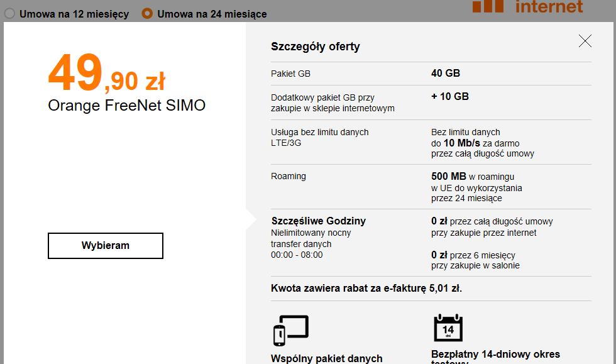Screen dimensions: 616x364
Task: Click the Wspólny pakiet danych label
Action: click(326, 358)
